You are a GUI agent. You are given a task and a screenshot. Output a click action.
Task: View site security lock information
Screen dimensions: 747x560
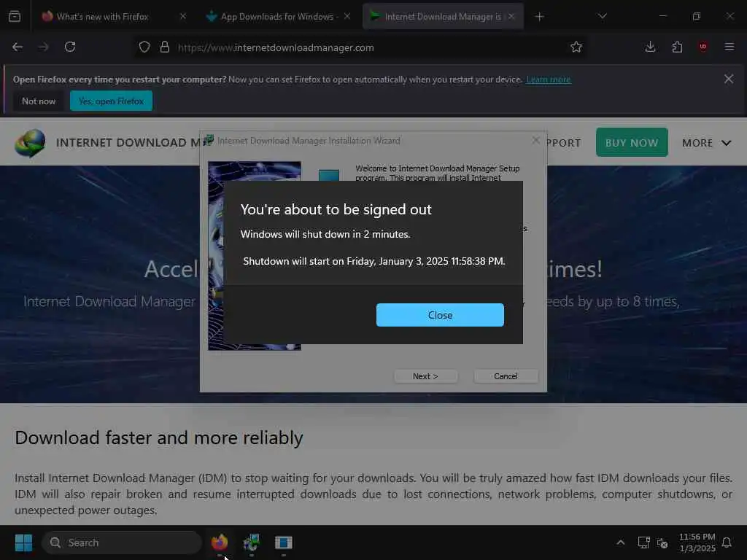[x=165, y=47]
